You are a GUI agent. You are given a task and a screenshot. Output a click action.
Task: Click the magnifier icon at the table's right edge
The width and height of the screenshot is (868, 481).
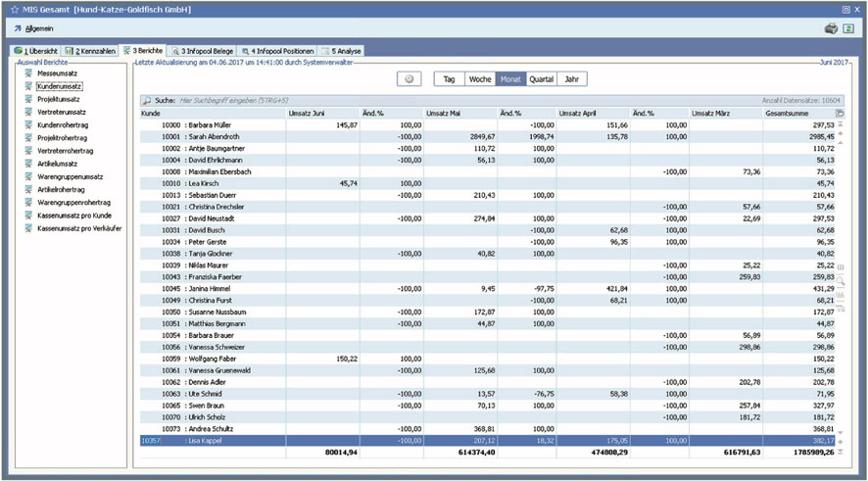(x=841, y=280)
